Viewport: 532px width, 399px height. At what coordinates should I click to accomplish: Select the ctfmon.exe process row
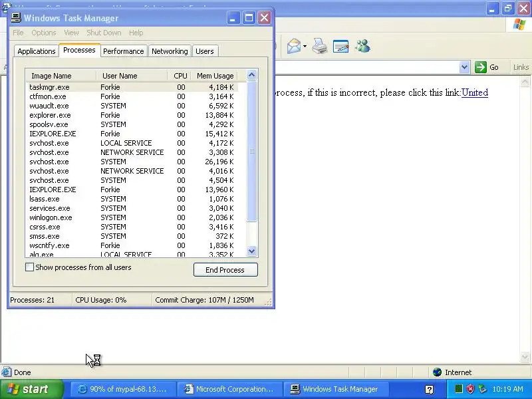point(132,96)
